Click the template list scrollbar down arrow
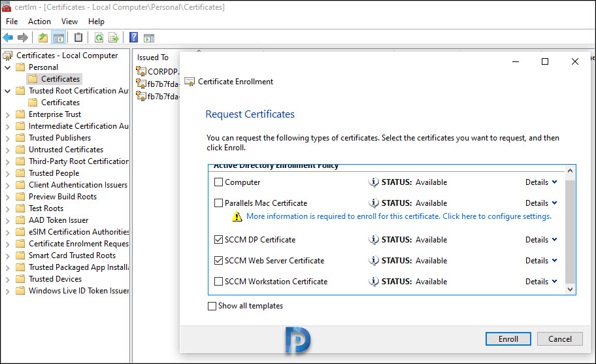 [570, 289]
